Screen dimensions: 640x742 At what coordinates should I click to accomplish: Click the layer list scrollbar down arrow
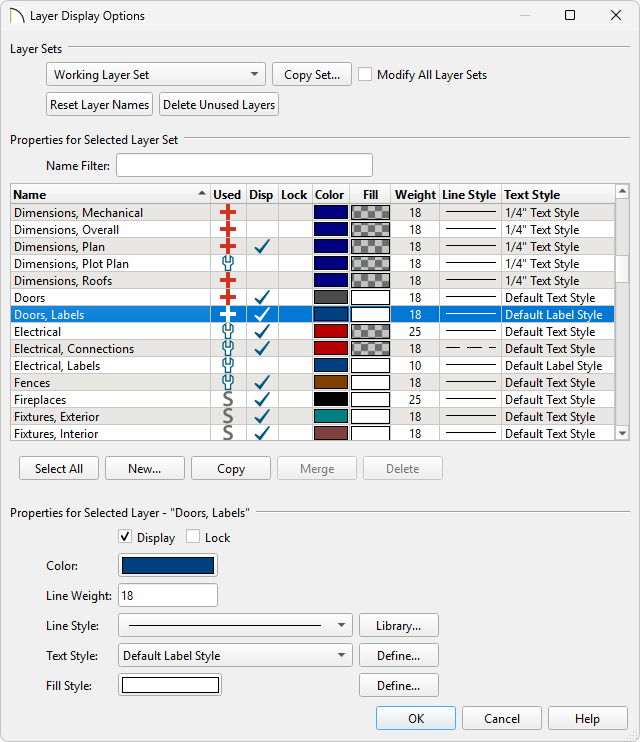(x=622, y=433)
